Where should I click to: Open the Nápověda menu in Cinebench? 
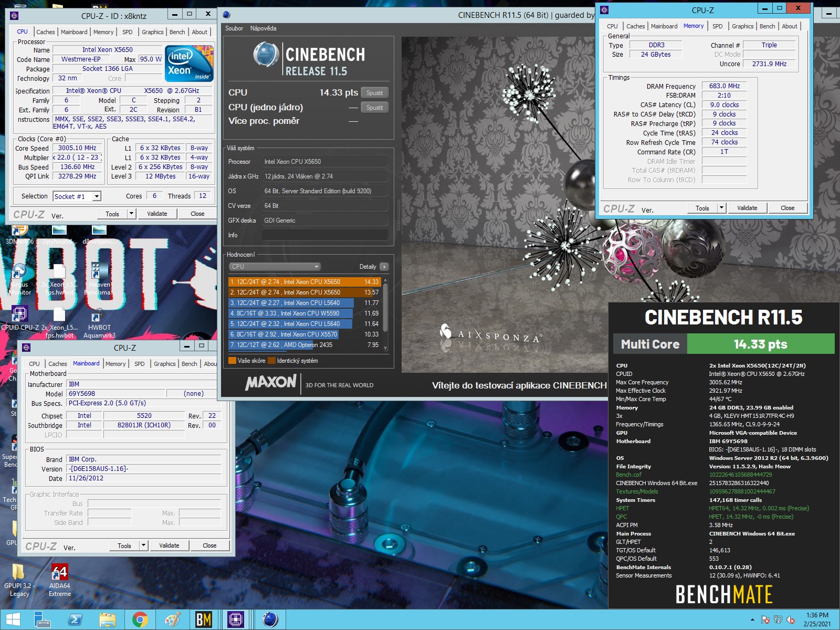tap(263, 28)
